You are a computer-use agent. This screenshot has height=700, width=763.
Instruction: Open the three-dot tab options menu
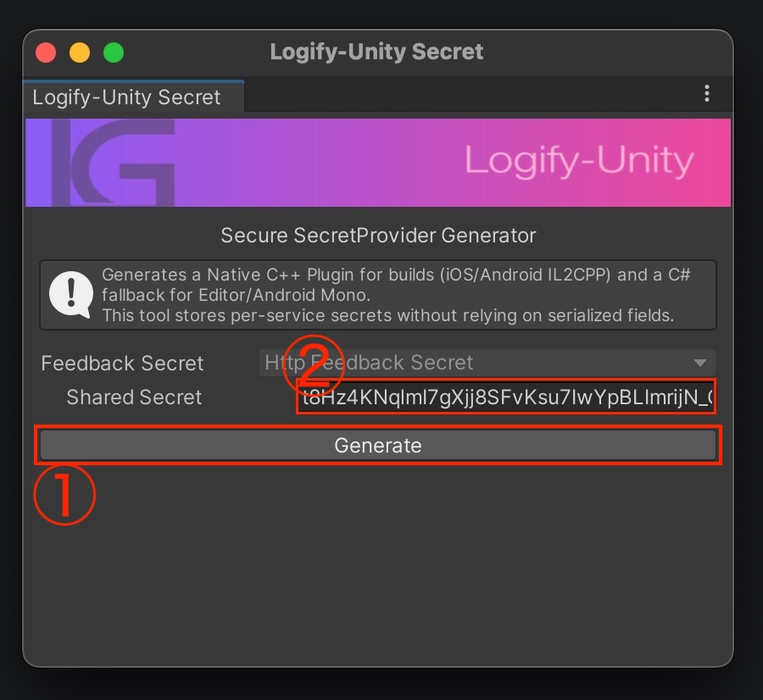coord(707,94)
